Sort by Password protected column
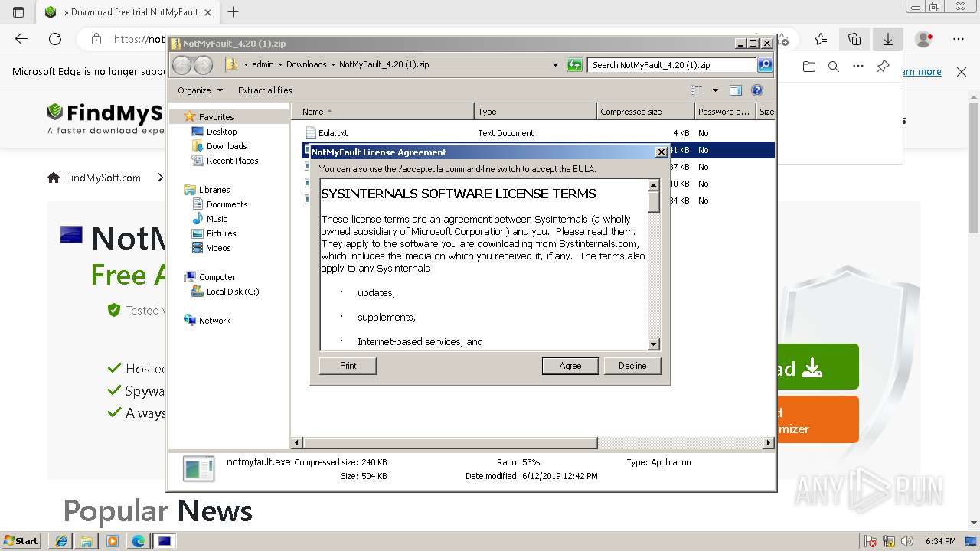Screen dimensions: 980x551 724,112
